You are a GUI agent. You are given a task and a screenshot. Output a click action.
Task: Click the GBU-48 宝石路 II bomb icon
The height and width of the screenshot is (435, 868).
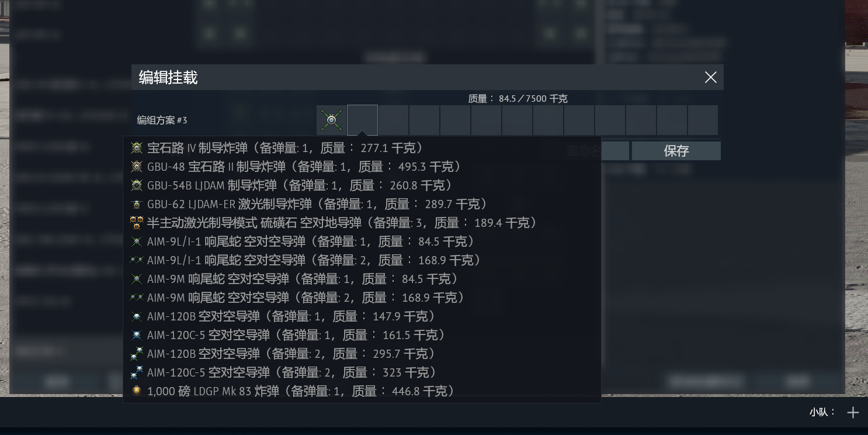tap(137, 167)
